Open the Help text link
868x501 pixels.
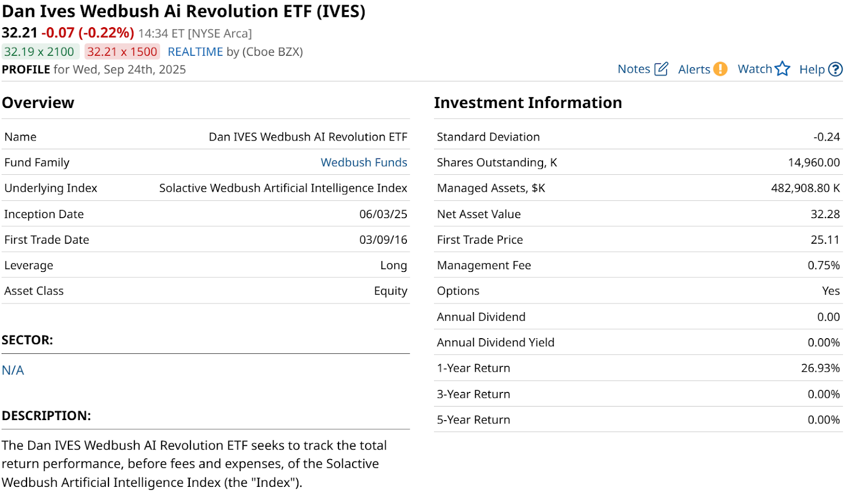pos(812,69)
